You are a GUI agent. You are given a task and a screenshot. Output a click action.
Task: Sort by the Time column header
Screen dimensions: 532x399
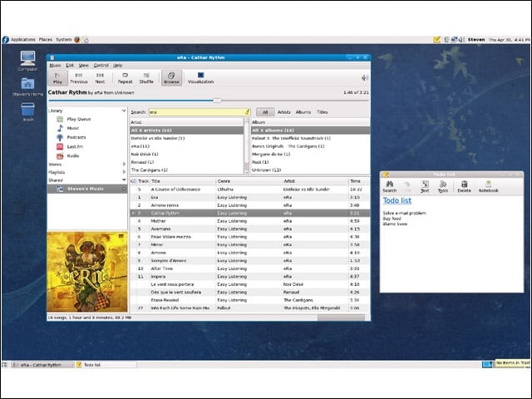coord(359,181)
